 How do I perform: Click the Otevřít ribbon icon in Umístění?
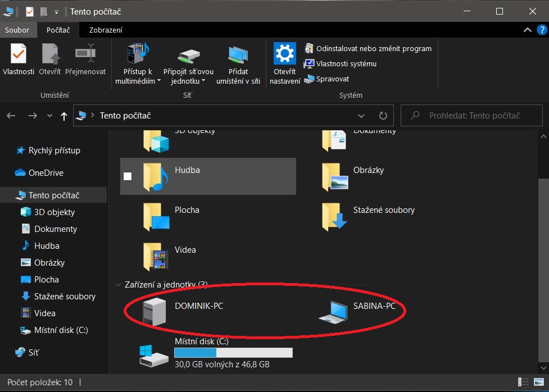pyautogui.click(x=49, y=59)
